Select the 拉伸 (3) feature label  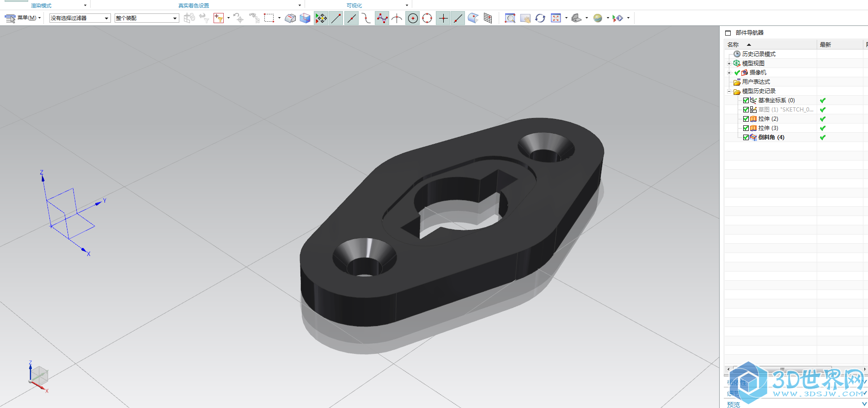pos(768,128)
